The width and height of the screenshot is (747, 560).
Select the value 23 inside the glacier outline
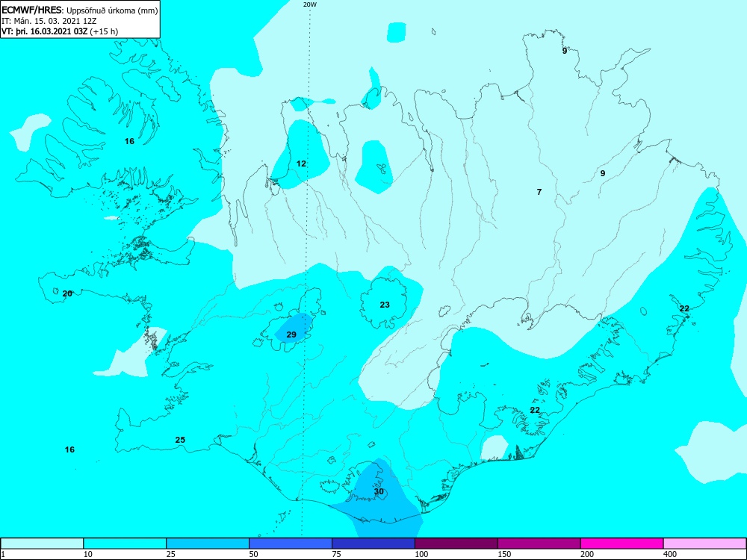click(x=385, y=305)
